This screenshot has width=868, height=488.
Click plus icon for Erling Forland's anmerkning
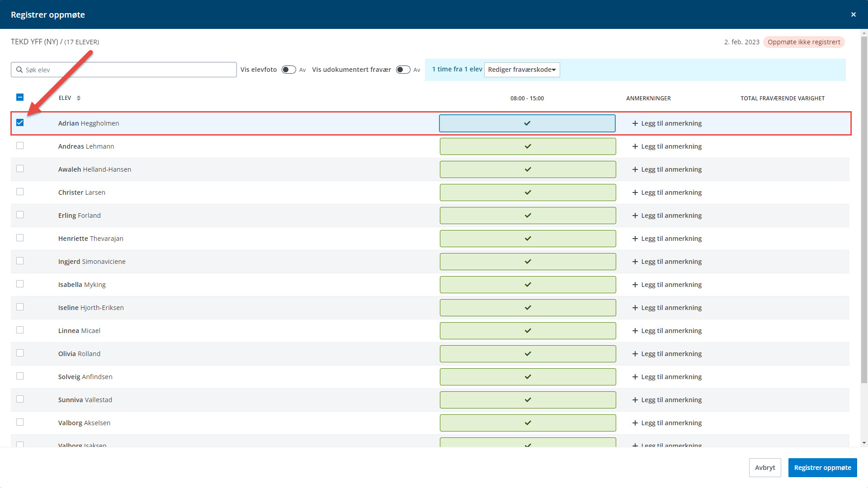[x=635, y=216]
